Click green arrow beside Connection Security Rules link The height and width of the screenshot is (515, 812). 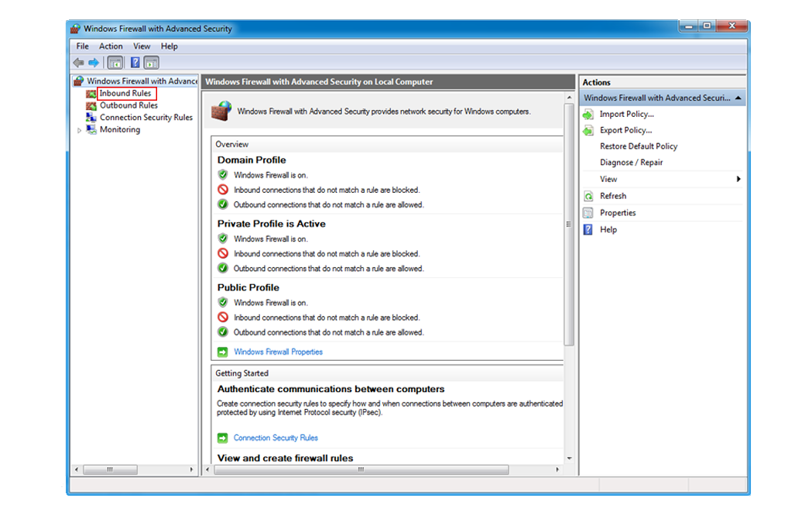tap(223, 438)
